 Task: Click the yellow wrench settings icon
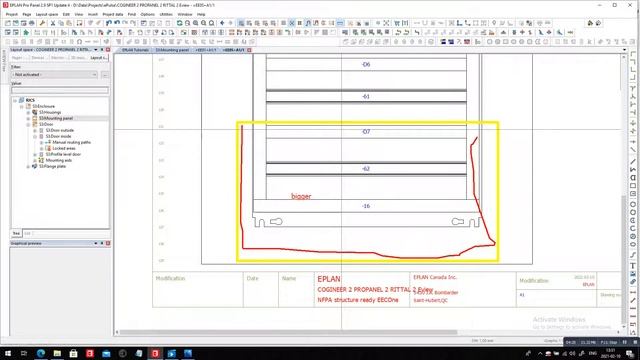pos(42,23)
